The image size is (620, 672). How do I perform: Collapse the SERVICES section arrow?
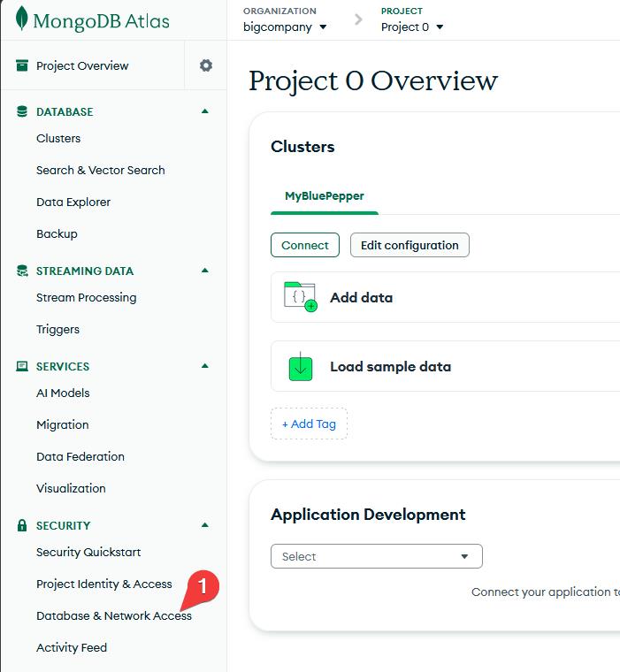(x=205, y=366)
